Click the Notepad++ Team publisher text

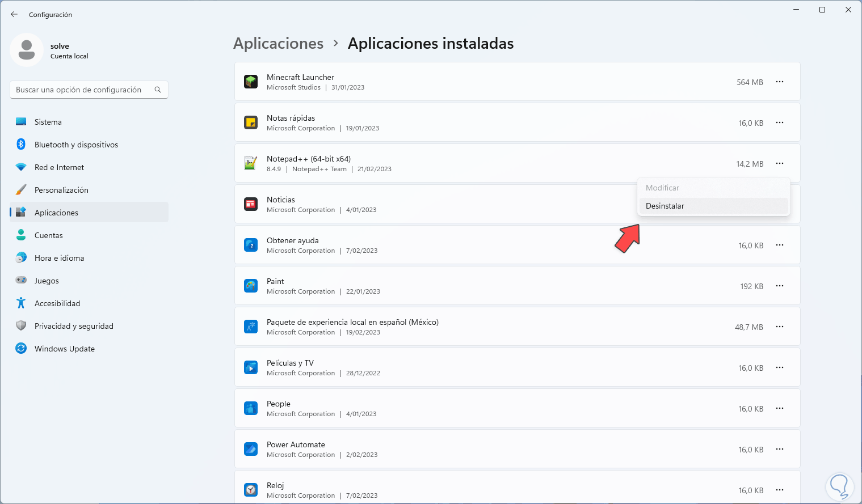[x=319, y=169]
